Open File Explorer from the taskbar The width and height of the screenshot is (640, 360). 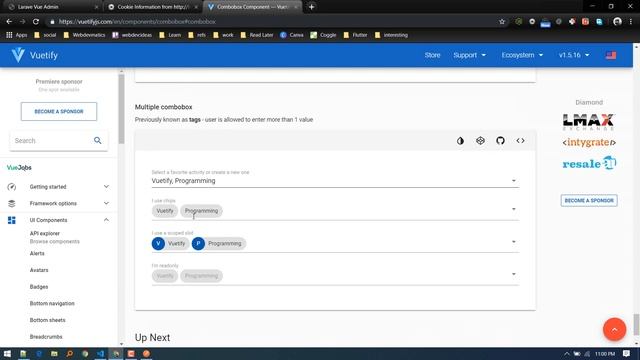[54, 353]
